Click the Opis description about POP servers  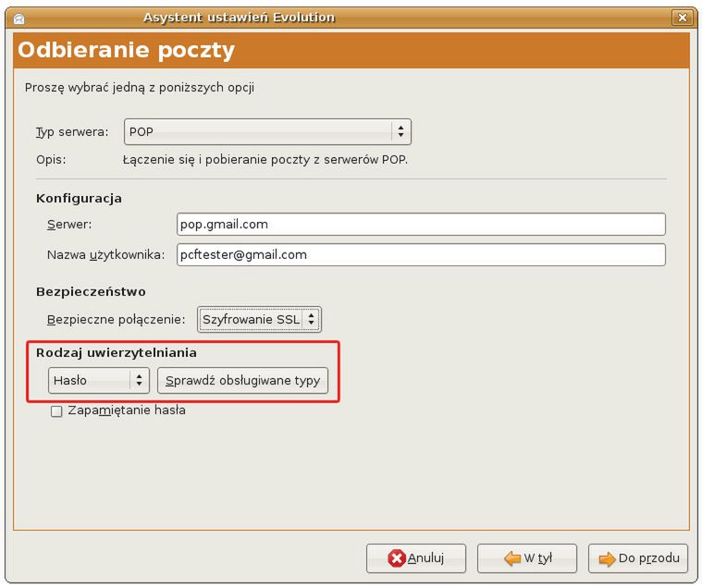[x=265, y=159]
